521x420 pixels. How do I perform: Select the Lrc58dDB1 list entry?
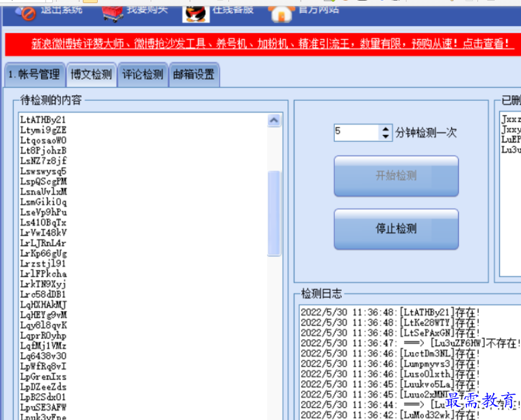(x=43, y=295)
